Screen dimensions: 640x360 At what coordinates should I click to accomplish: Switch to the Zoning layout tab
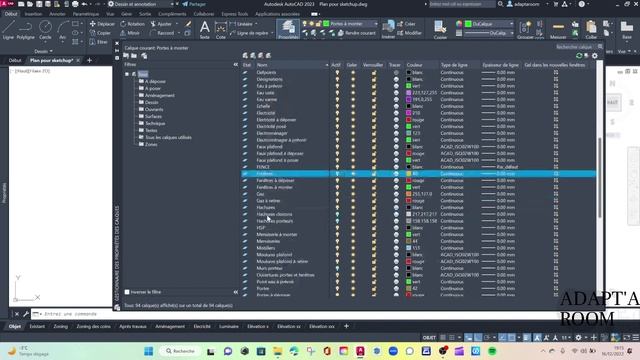click(x=60, y=326)
